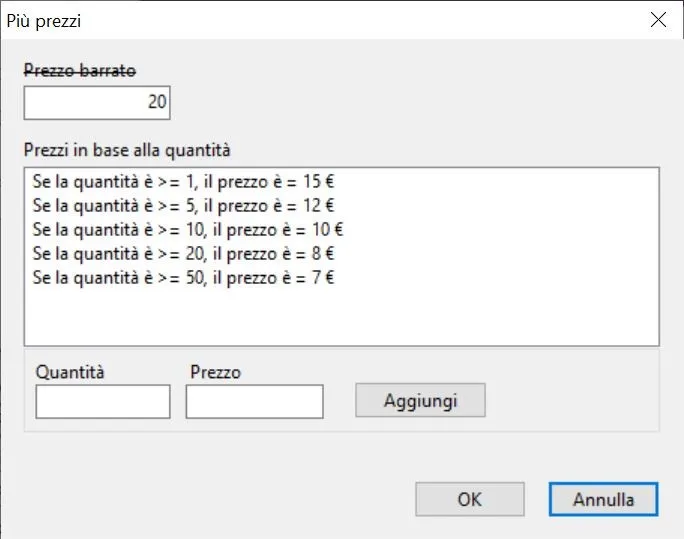Cancel using the Annulla button

603,499
